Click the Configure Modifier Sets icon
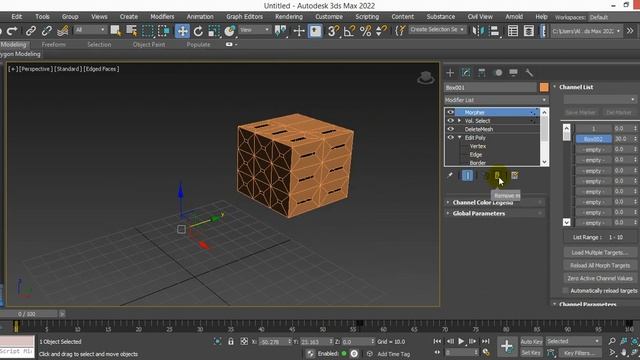This screenshot has width=640, height=360. (515, 175)
